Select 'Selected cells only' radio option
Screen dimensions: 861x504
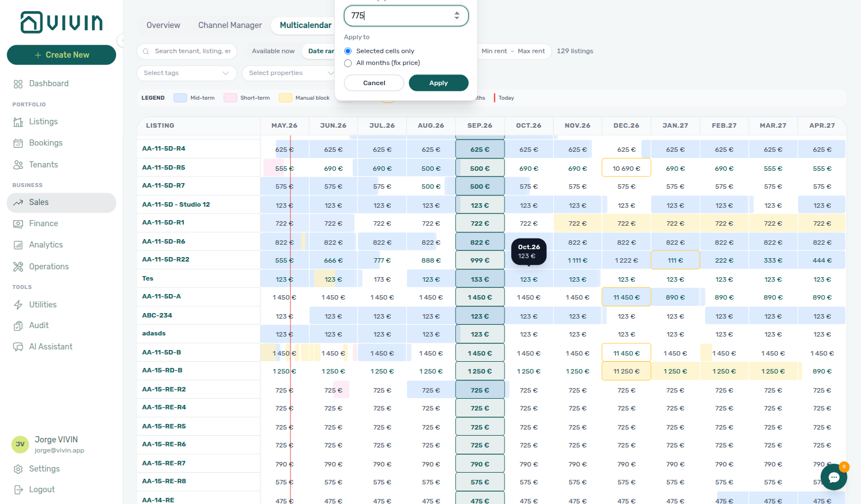pos(348,51)
